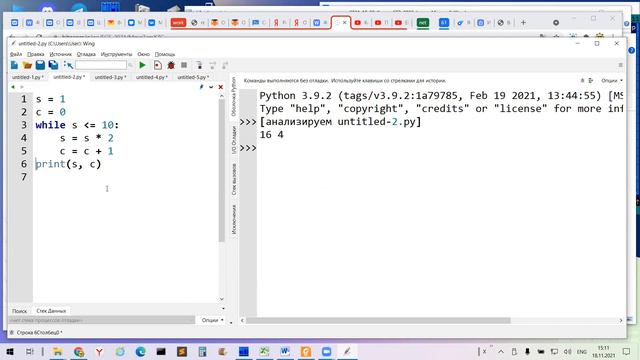Viewport: 640px width, 360px height.
Task: Switch to the untitled-3.py tab
Action: click(x=110, y=77)
